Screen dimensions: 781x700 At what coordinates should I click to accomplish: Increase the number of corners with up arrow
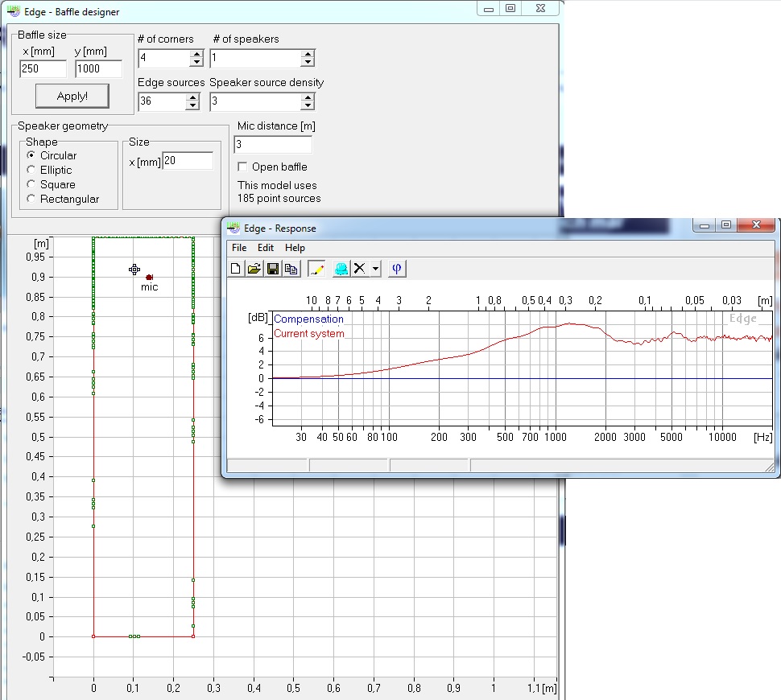(x=196, y=55)
